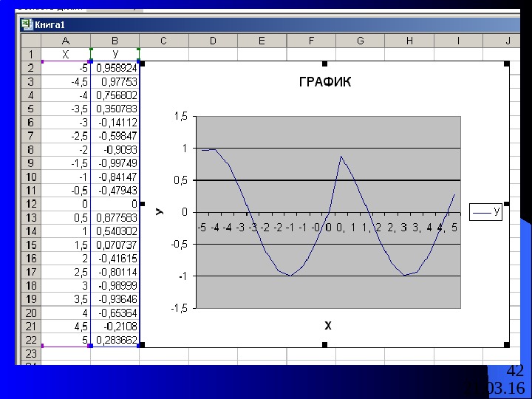The image size is (532, 399).
Task: Select column G header
Action: (361, 41)
